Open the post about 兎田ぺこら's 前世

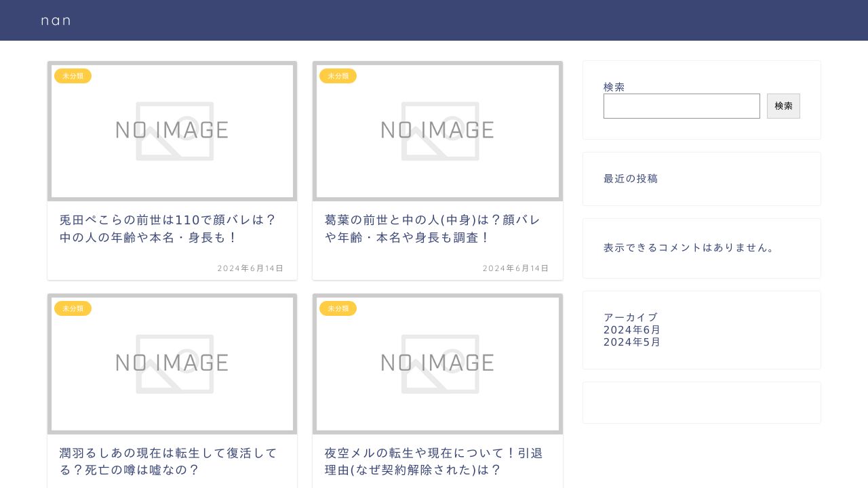(x=167, y=228)
